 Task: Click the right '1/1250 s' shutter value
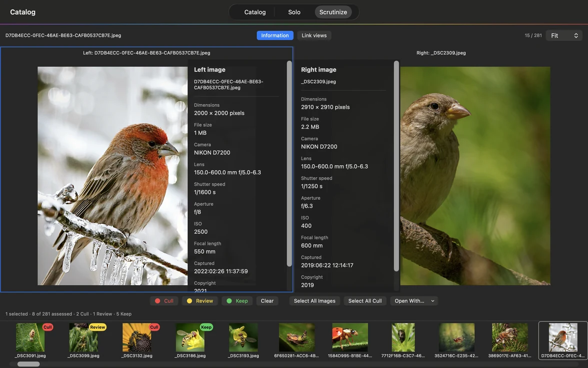pyautogui.click(x=311, y=186)
